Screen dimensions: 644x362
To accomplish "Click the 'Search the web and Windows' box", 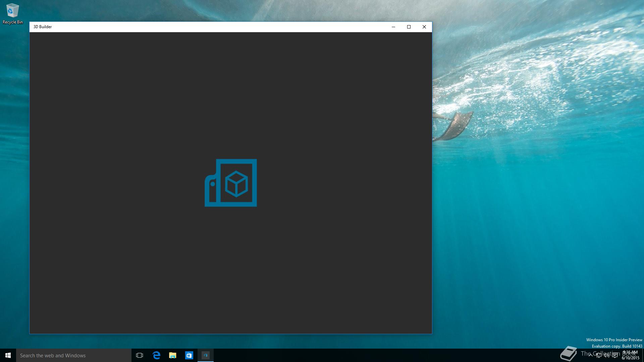I will pos(74,355).
